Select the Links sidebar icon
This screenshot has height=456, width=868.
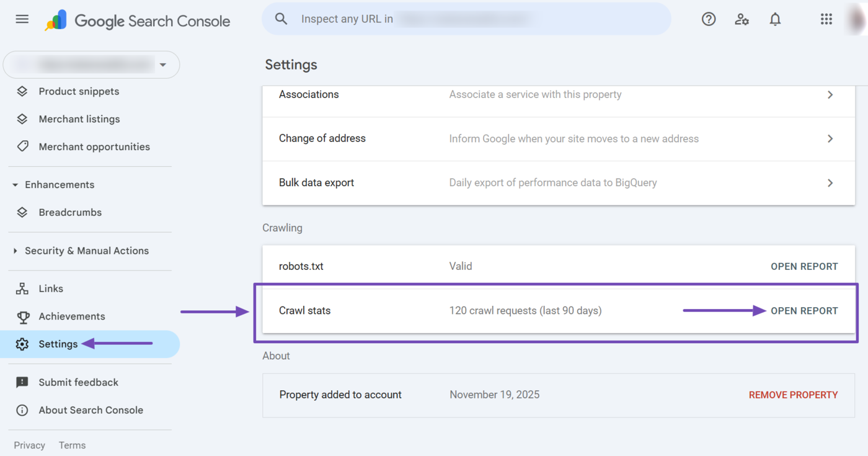click(x=22, y=288)
